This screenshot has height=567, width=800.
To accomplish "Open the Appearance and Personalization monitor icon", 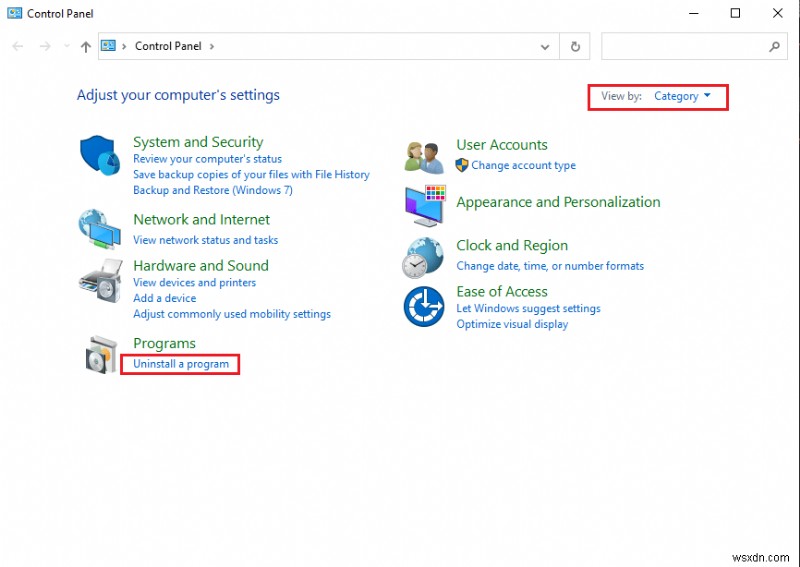I will tap(424, 206).
